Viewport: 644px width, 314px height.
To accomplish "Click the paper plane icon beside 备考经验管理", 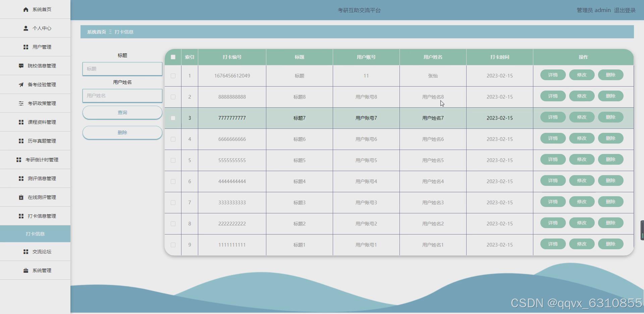I will 21,85.
